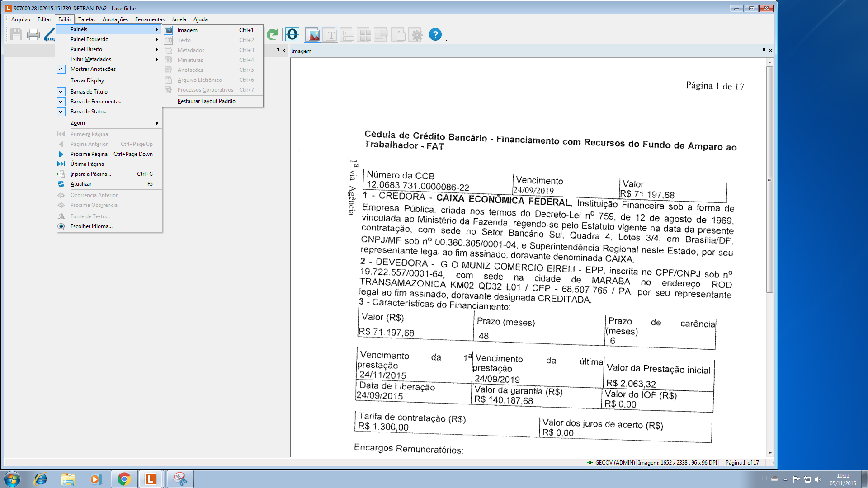Click the Save floppy disk icon
868x488 pixels.
click(16, 35)
